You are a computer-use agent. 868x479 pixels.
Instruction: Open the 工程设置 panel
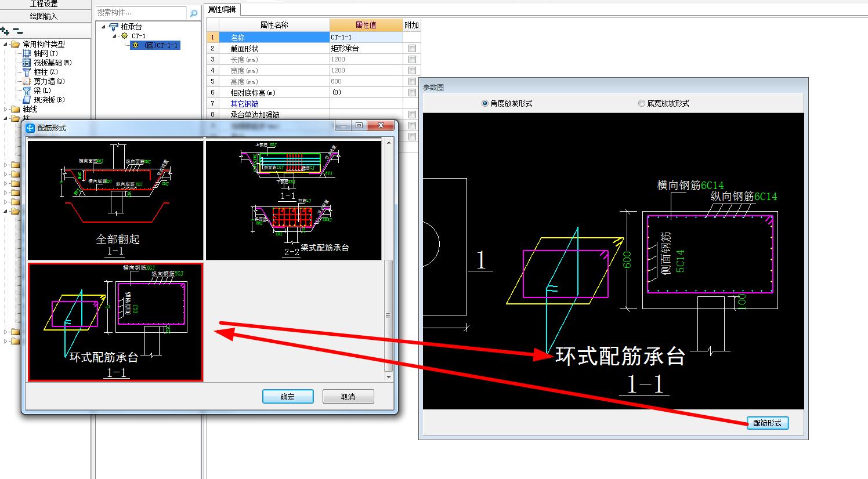tap(44, 4)
